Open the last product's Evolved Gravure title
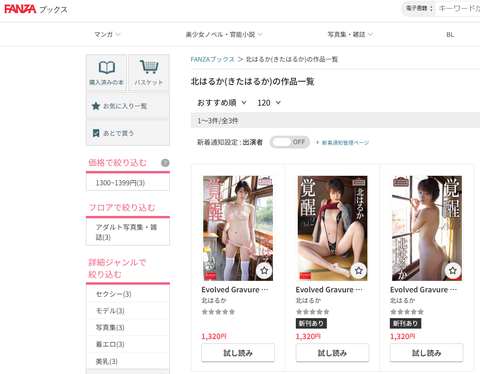The image size is (480, 374). [423, 290]
